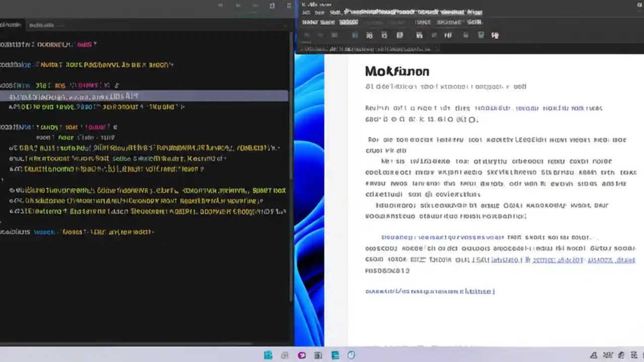Click the rightmost toolbar icon in the document viewer
Viewport: 644px width, 362px height.
click(495, 35)
